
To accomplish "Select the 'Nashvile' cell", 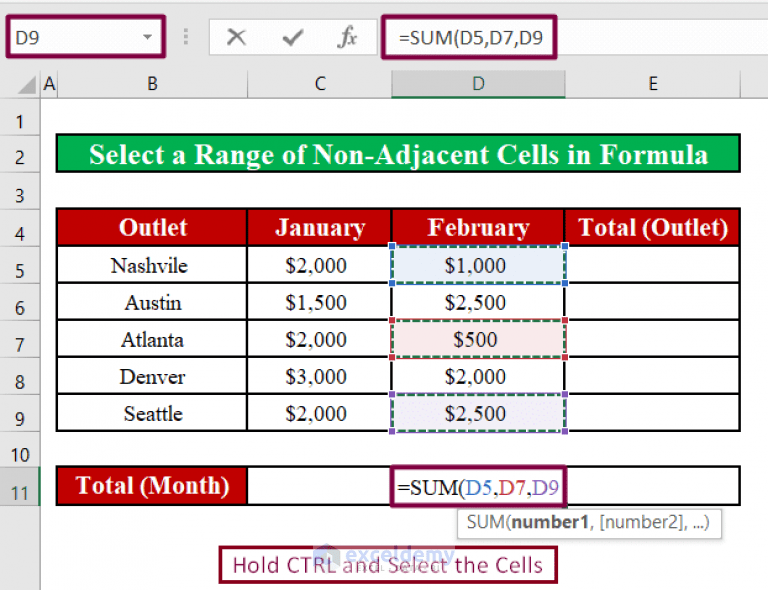I will point(152,265).
